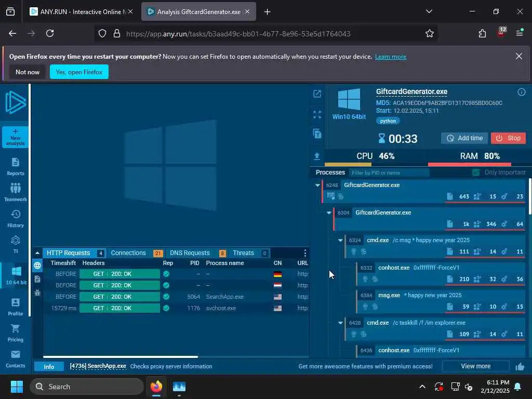The height and width of the screenshot is (399, 532).
Task: Open the network panel three-dot menu
Action: [x=305, y=253]
